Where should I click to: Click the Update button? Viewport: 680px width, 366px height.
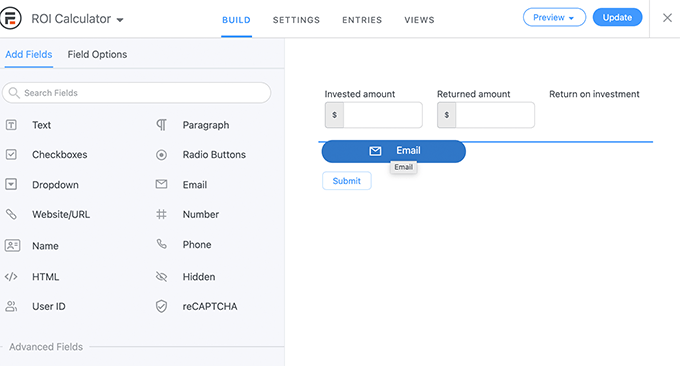point(618,17)
